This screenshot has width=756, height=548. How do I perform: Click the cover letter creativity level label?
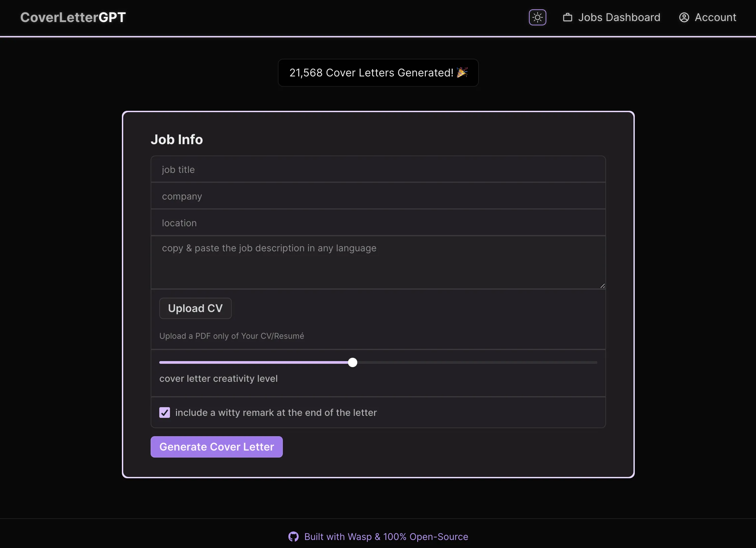[x=218, y=378]
